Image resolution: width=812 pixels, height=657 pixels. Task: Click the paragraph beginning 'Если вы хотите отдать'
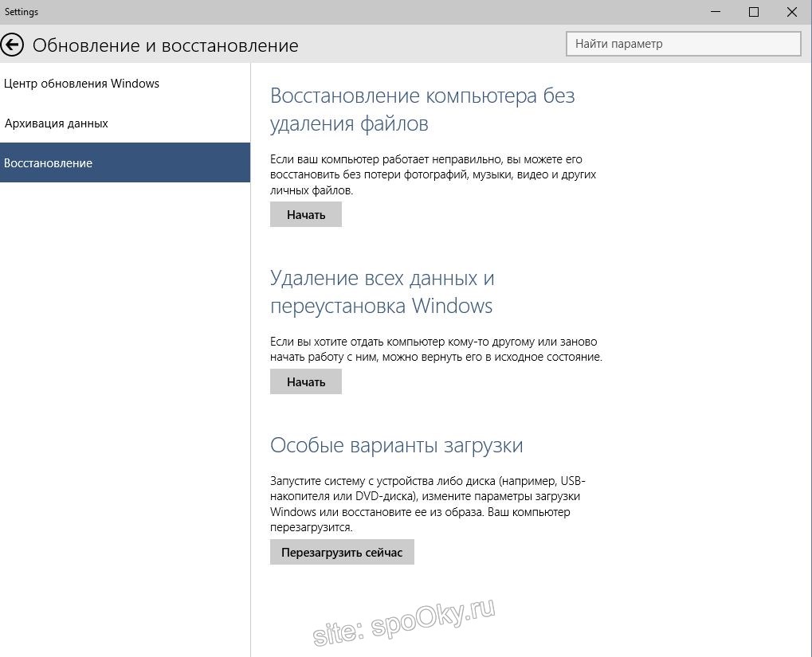point(436,349)
